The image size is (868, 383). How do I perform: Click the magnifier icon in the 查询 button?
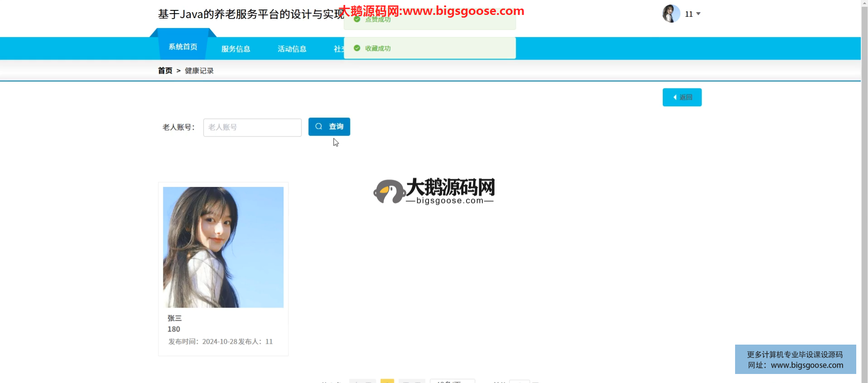[x=319, y=126]
